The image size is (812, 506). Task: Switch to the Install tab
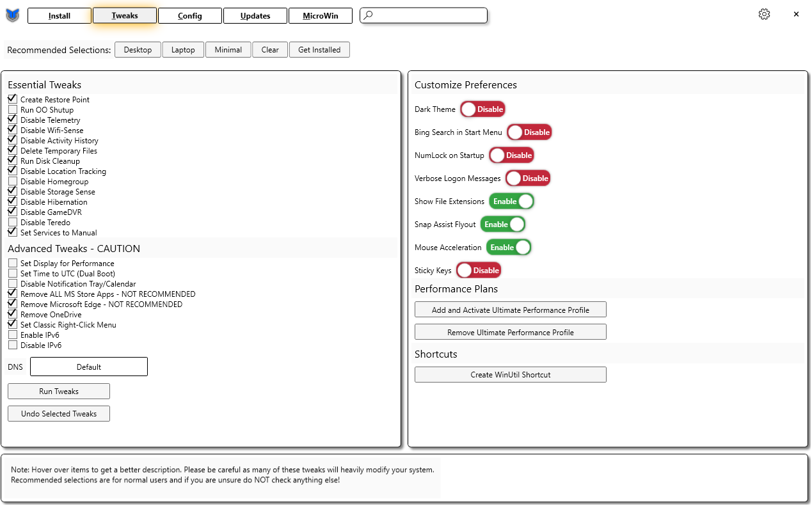(60, 16)
